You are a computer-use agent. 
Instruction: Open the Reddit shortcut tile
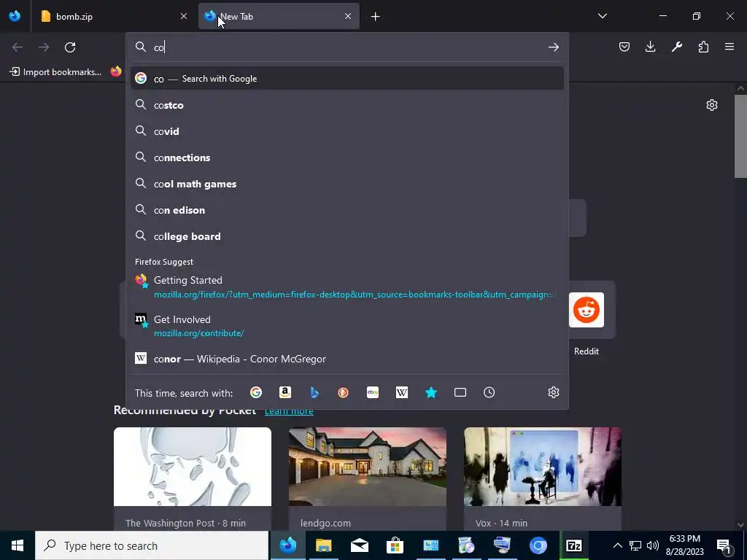pyautogui.click(x=587, y=310)
